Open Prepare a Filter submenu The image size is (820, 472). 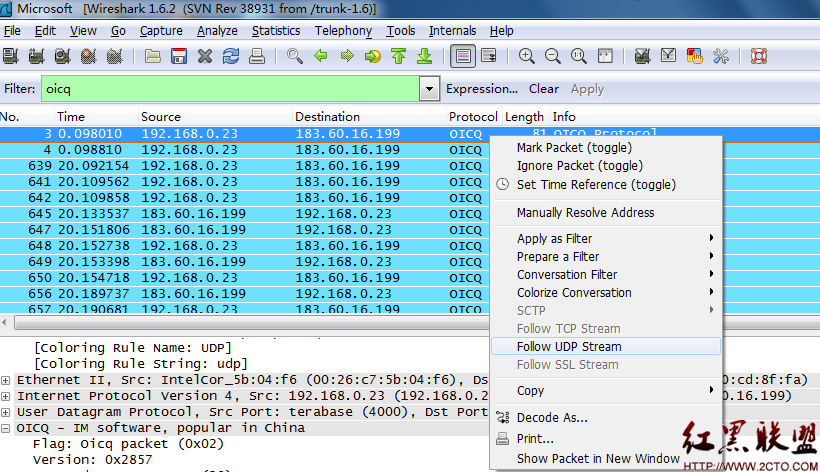(x=607, y=257)
